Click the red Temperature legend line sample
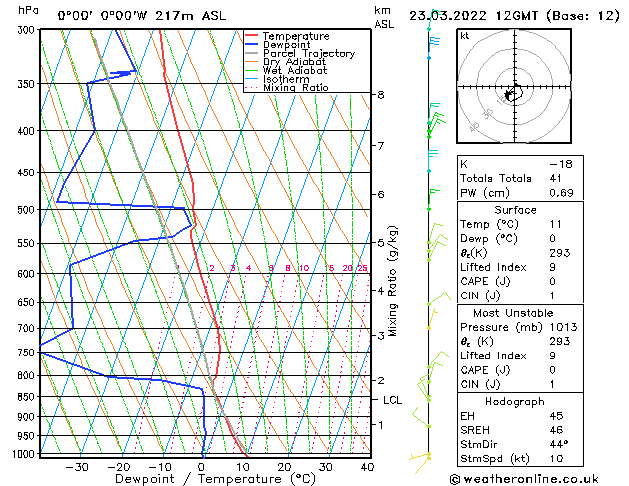 [x=252, y=36]
